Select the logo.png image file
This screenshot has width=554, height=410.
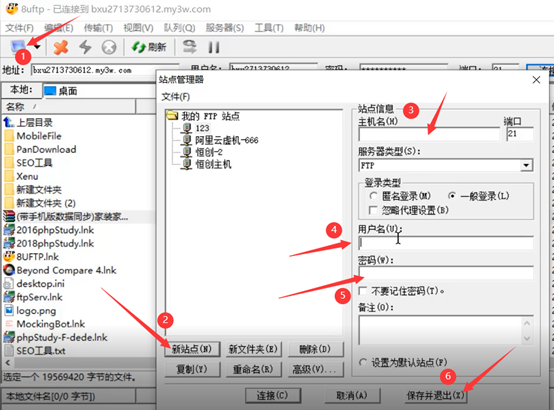point(36,310)
